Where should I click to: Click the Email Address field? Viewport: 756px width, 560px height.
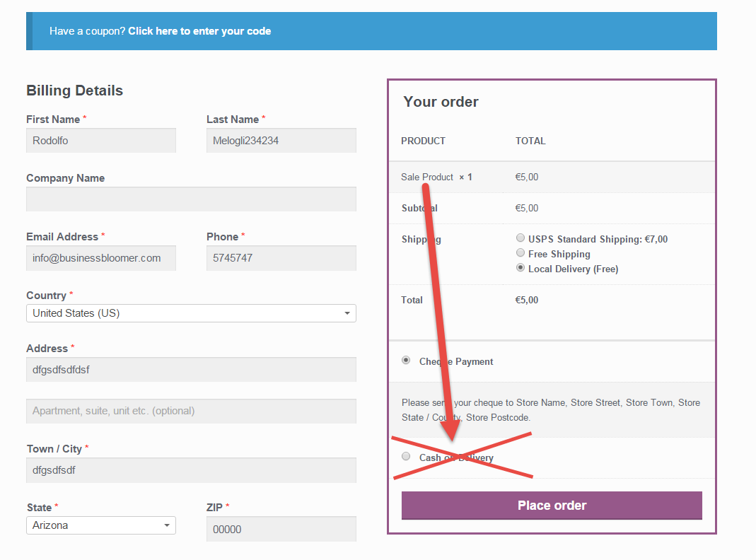100,257
